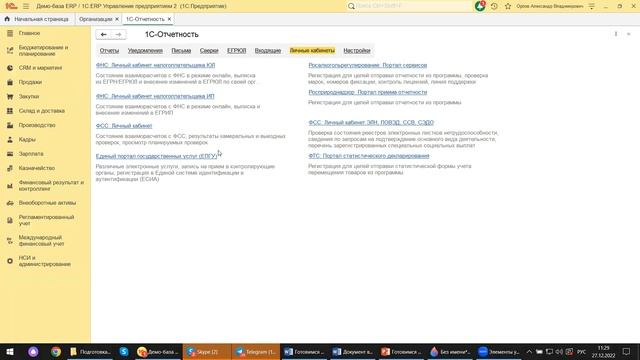The image size is (640, 360).
Task: Open favorites star icon
Action: [x=508, y=6]
